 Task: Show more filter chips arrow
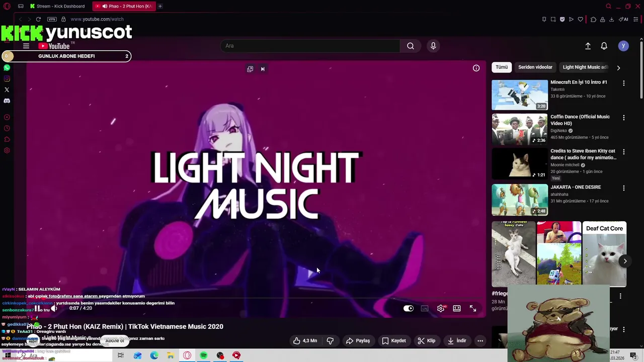tap(618, 67)
